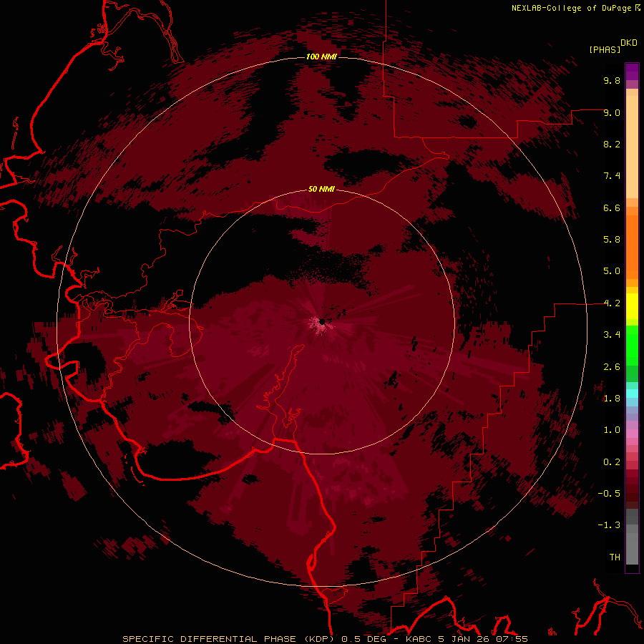Click the 3.4 value on the color scale
The height and width of the screenshot is (644, 644).
tap(612, 335)
